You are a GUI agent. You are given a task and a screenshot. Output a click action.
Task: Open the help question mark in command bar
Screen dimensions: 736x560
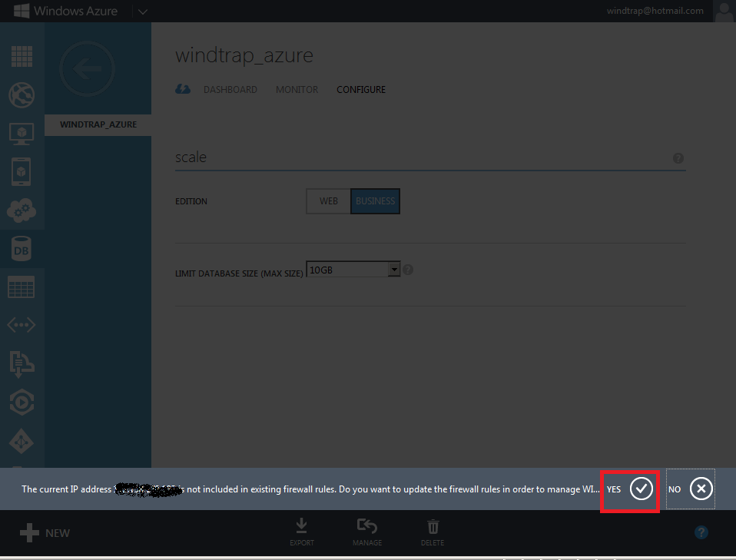(701, 532)
